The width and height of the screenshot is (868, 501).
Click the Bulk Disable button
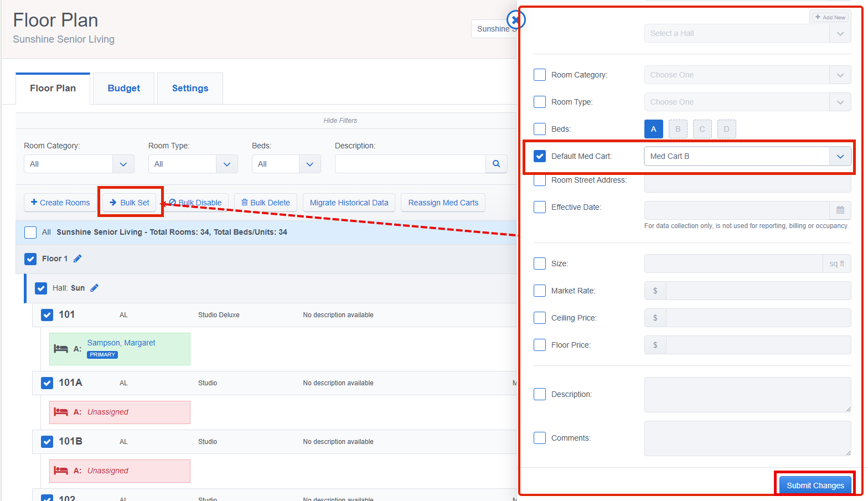coord(195,203)
